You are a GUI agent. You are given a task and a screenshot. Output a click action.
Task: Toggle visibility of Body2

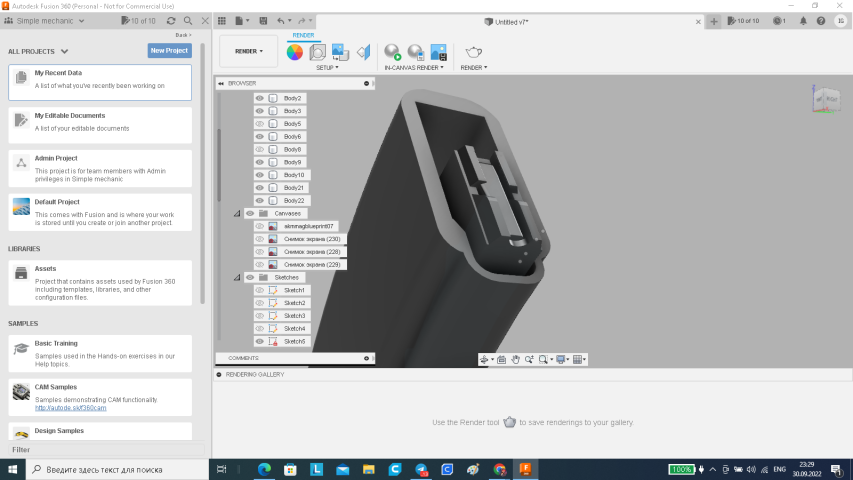click(259, 99)
